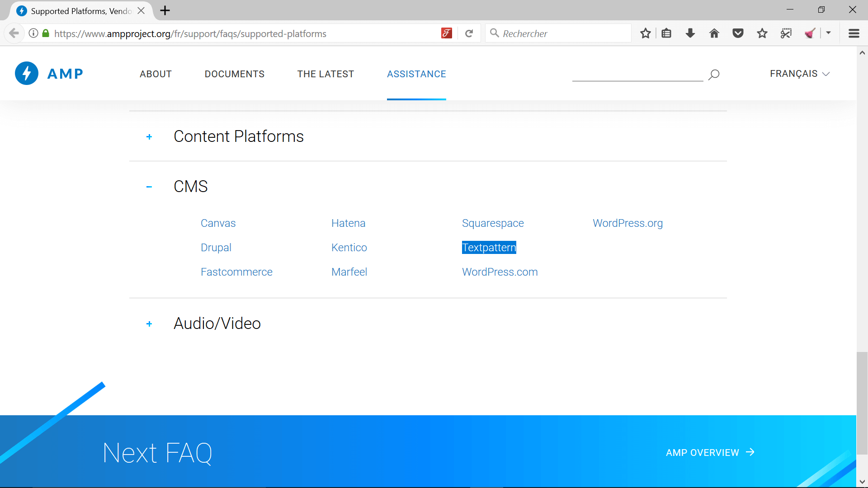Click the red script extension icon in address bar

pos(446,33)
